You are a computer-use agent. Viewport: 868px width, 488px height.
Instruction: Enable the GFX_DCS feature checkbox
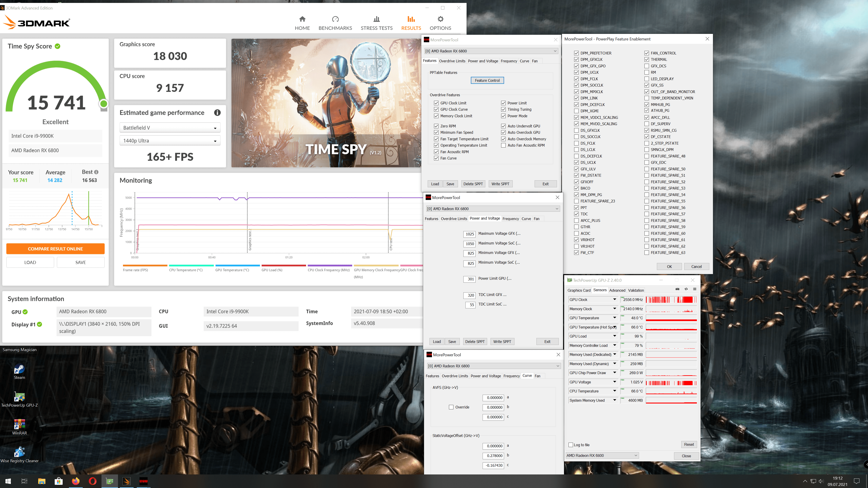(x=647, y=66)
